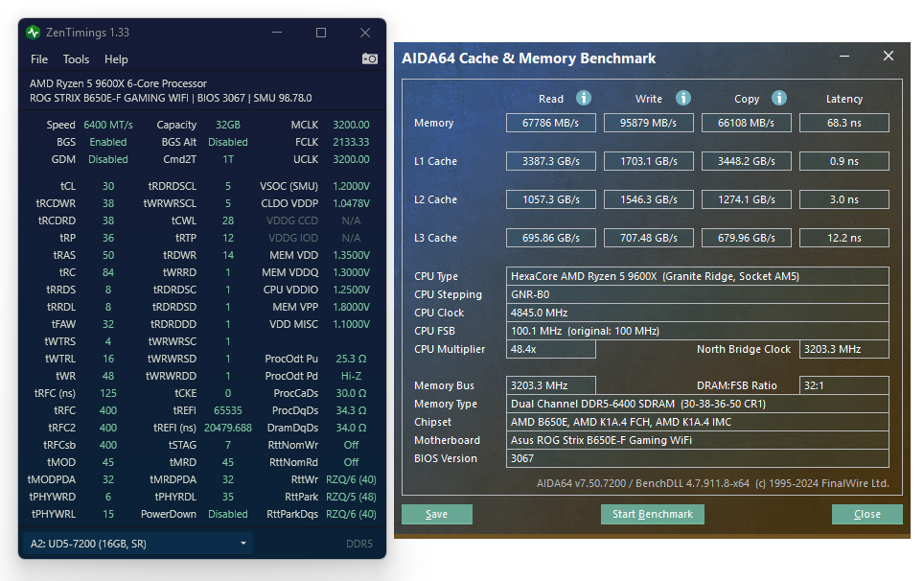The width and height of the screenshot is (924, 581).
Task: Click the CPU Type field HexaCore AMD Ryzen
Action: 698,276
